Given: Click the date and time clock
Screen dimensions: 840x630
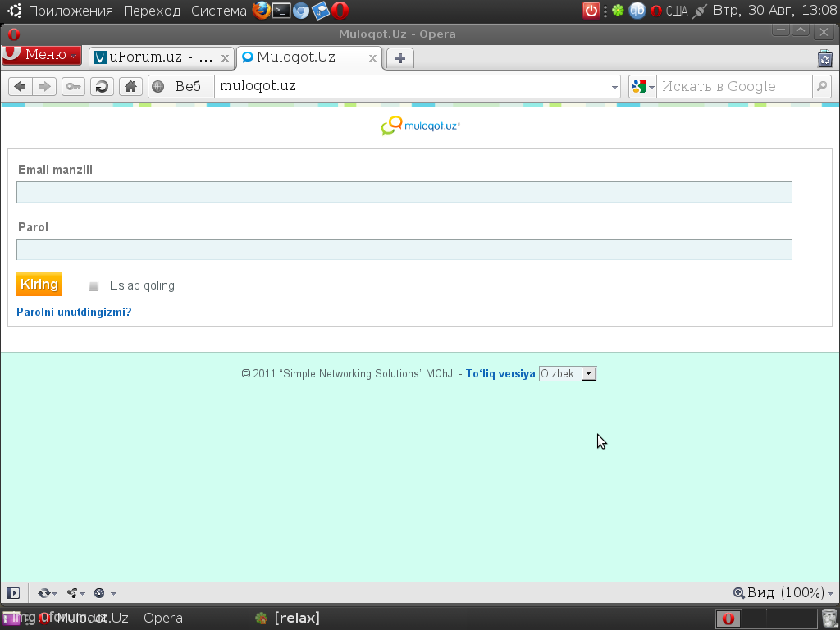Looking at the screenshot, I should click(774, 11).
